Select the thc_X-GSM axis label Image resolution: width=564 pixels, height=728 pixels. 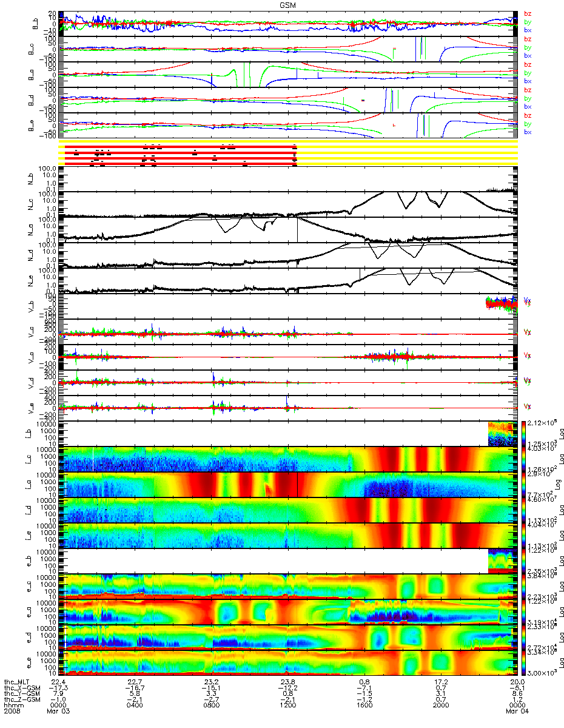point(22,687)
